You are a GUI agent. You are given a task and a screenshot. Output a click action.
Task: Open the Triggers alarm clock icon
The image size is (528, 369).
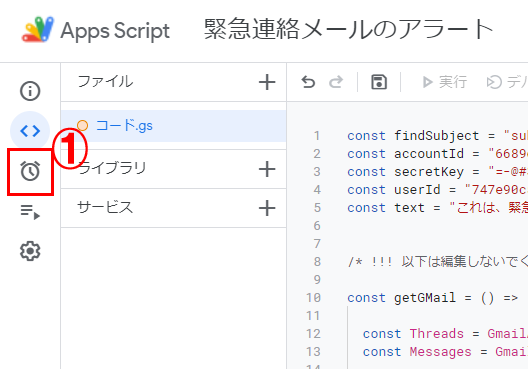click(x=30, y=171)
